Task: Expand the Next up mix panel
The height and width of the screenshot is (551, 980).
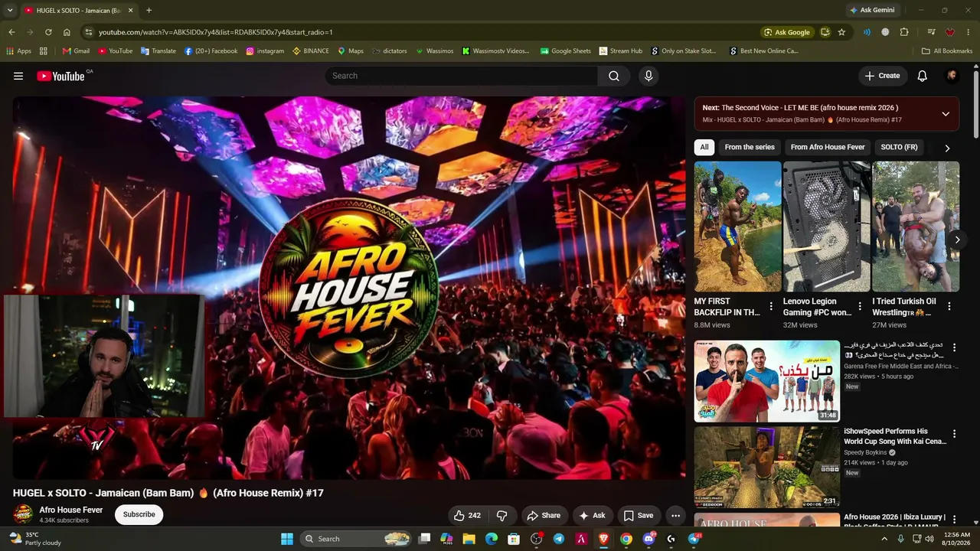Action: (946, 114)
